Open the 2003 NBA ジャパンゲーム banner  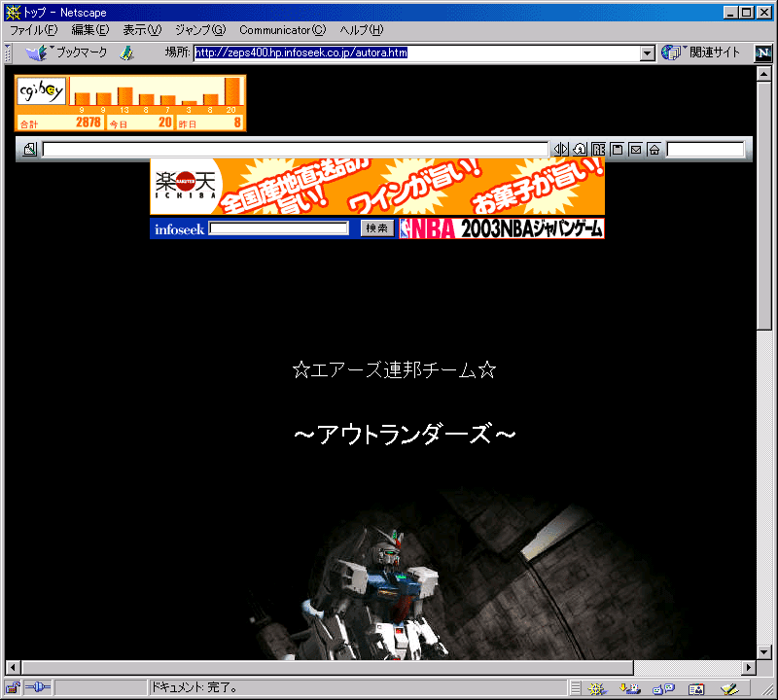[502, 228]
